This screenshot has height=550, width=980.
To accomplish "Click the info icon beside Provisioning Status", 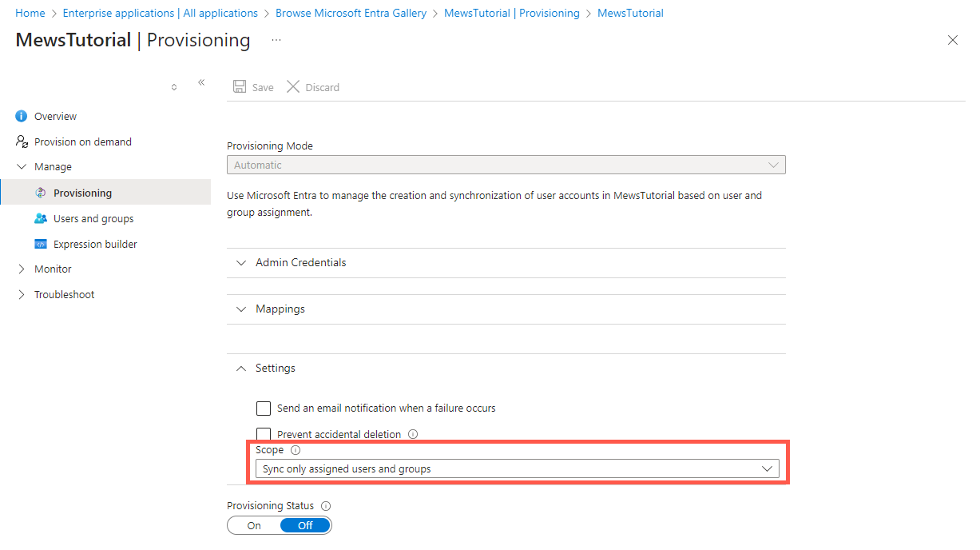I will [x=326, y=506].
